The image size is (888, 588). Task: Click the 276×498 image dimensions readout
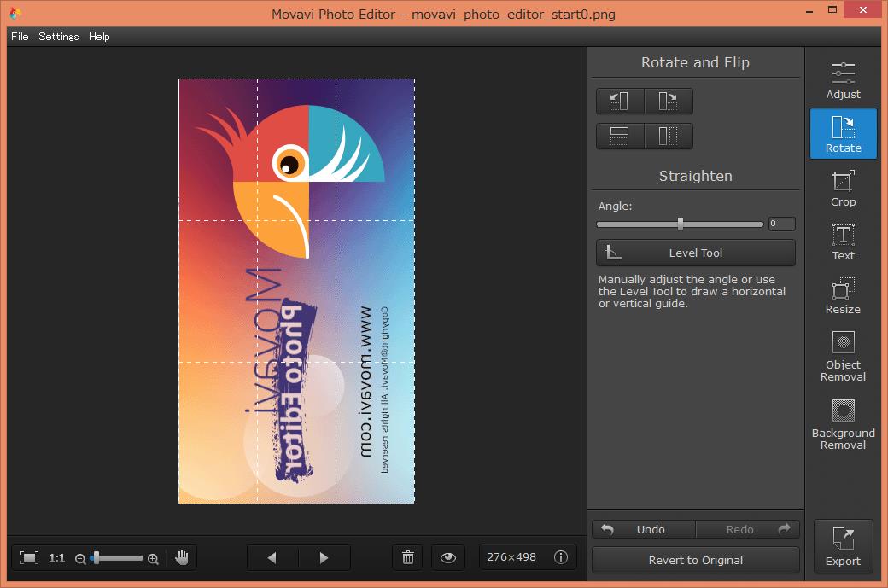tap(511, 557)
